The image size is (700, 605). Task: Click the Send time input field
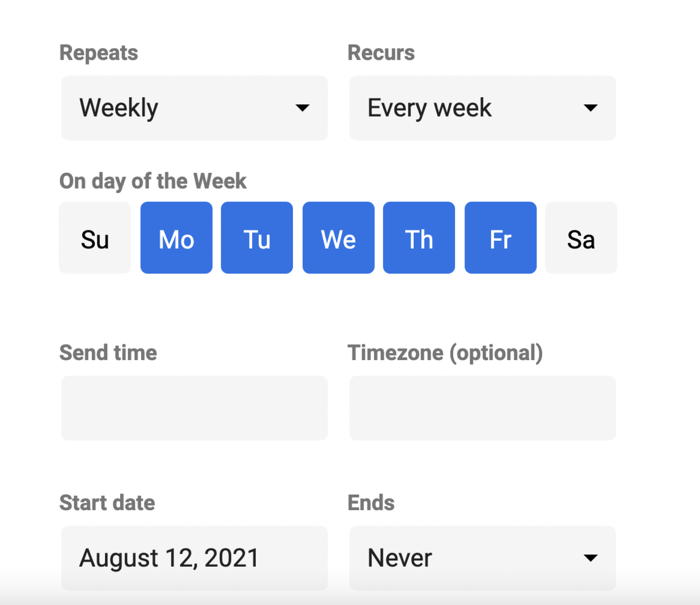coord(194,408)
